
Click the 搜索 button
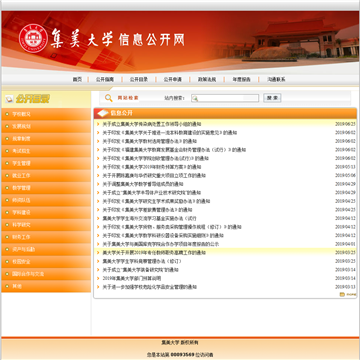pos(272,98)
